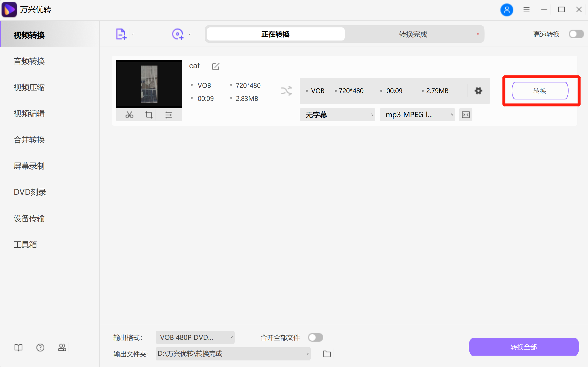Expand the subtitle dropdown 无字幕
588x367 pixels.
pos(337,115)
